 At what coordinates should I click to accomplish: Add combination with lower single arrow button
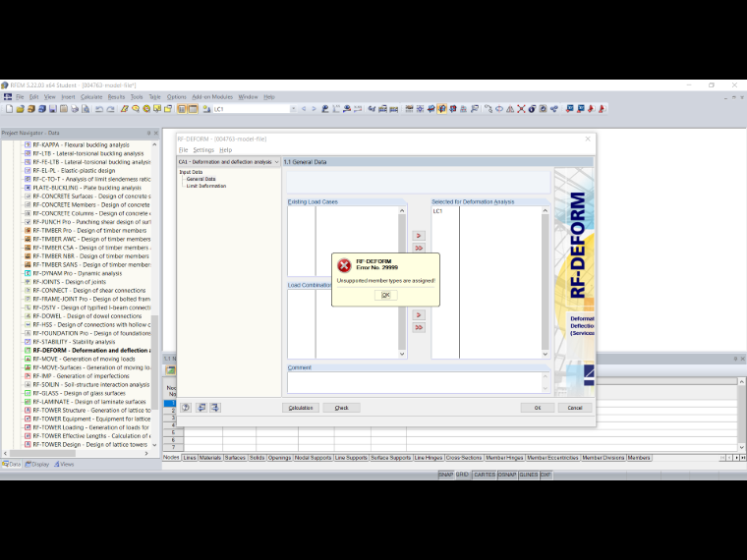(x=419, y=315)
